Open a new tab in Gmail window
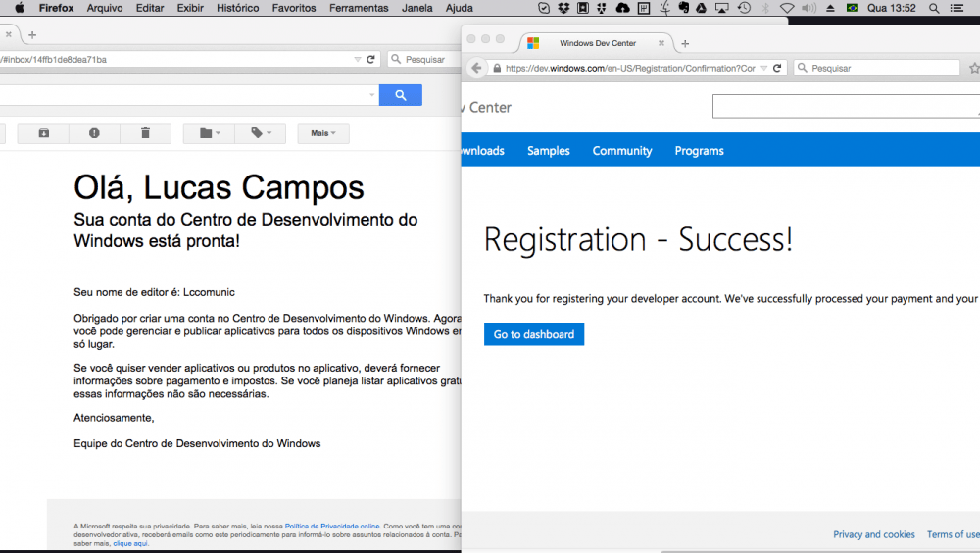The image size is (980, 553). pos(32,35)
